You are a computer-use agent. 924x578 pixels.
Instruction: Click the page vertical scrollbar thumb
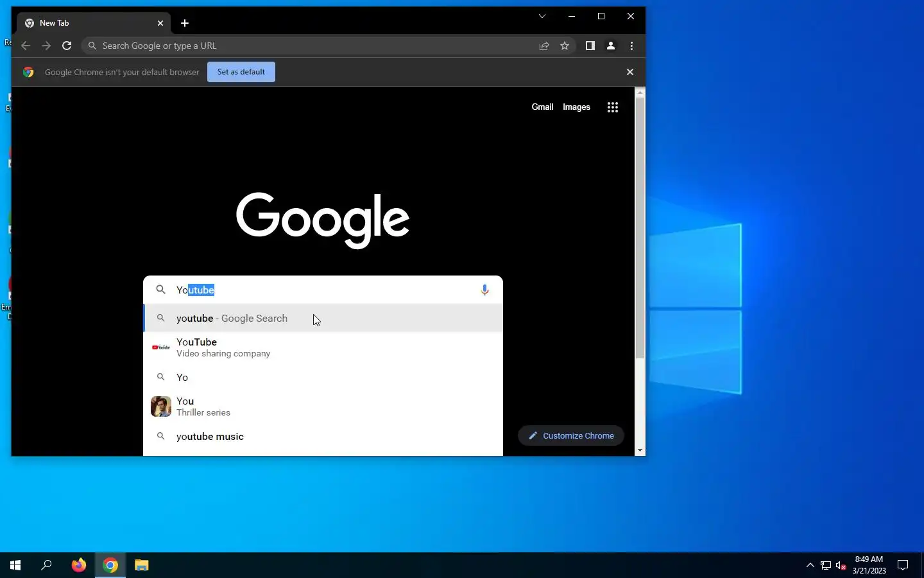tap(640, 228)
